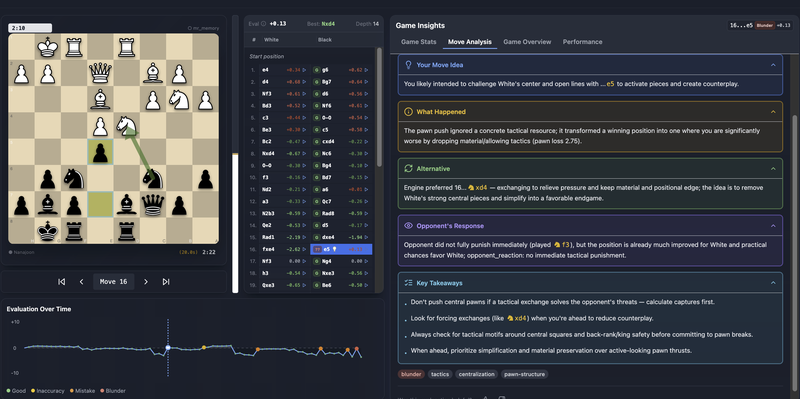
Task: Collapse the Alternative section
Action: pos(773,168)
